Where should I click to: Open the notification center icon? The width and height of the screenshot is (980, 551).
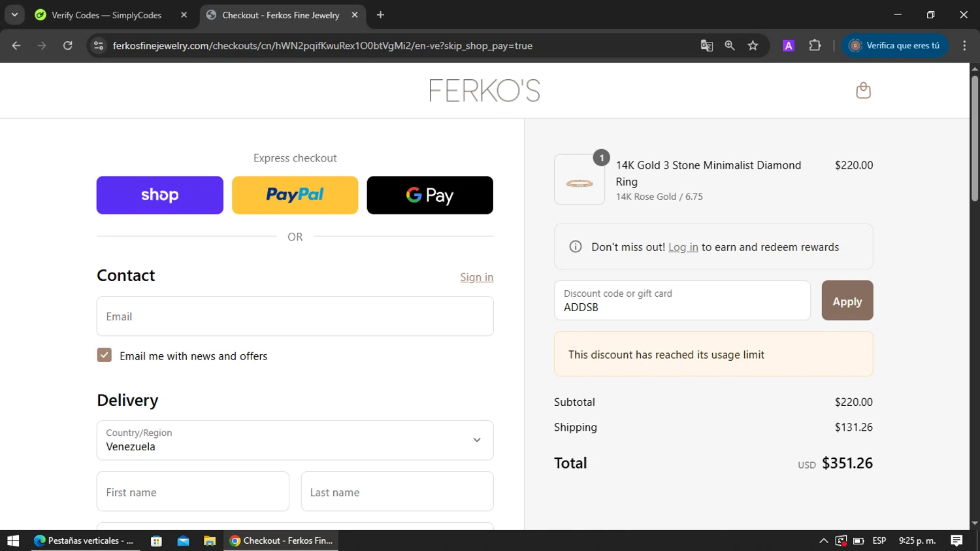(x=956, y=541)
